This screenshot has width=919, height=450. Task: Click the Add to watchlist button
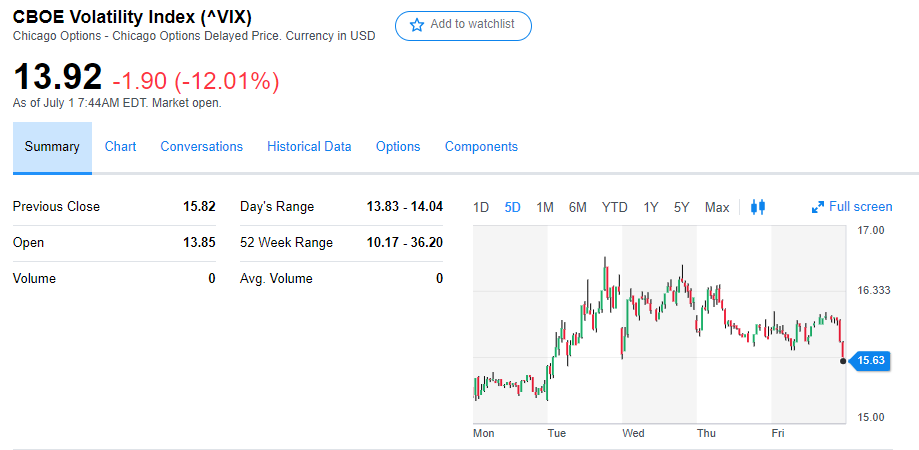463,25
